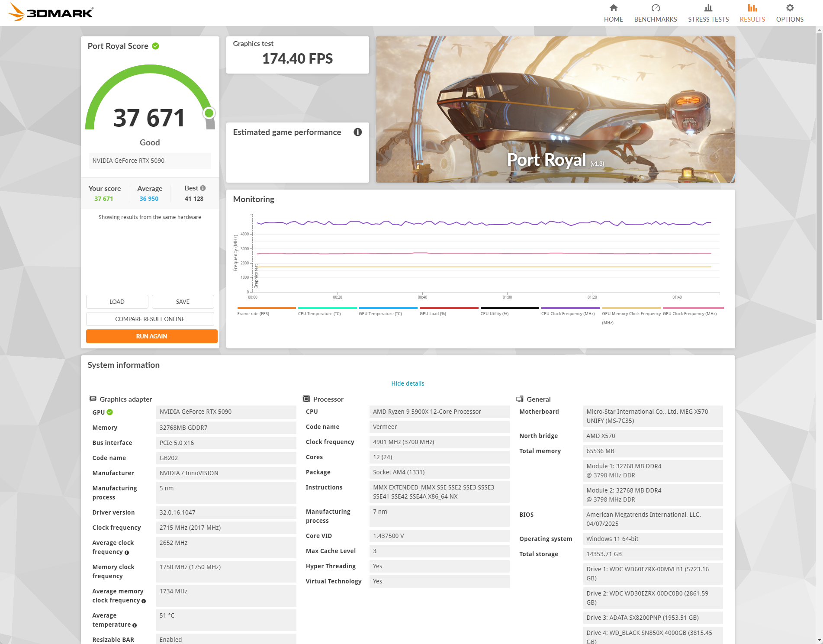Click the vertical scrollbar thumb
This screenshot has height=644, width=823.
[x=819, y=177]
